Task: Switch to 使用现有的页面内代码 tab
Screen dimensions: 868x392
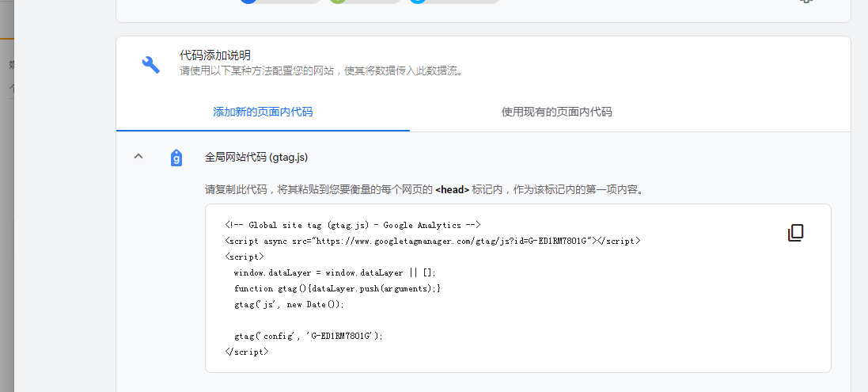Action: point(556,112)
